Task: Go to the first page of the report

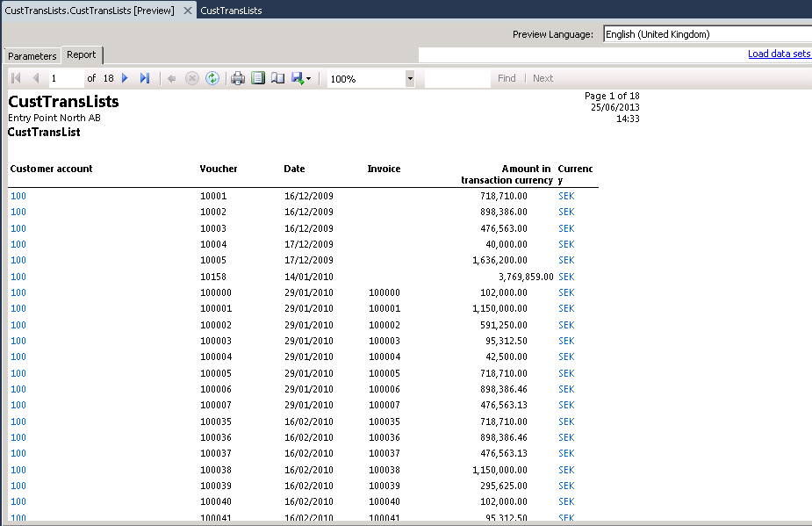Action: click(x=15, y=78)
